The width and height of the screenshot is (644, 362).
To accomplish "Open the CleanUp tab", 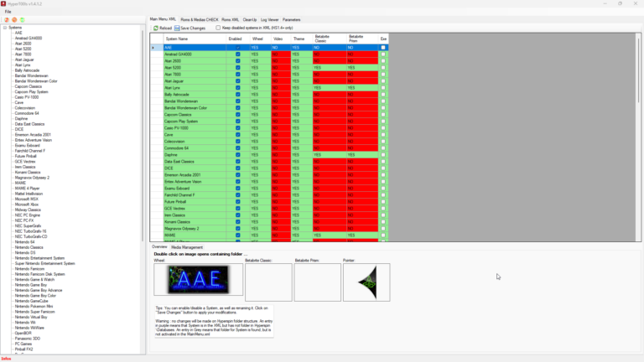I will (x=249, y=20).
